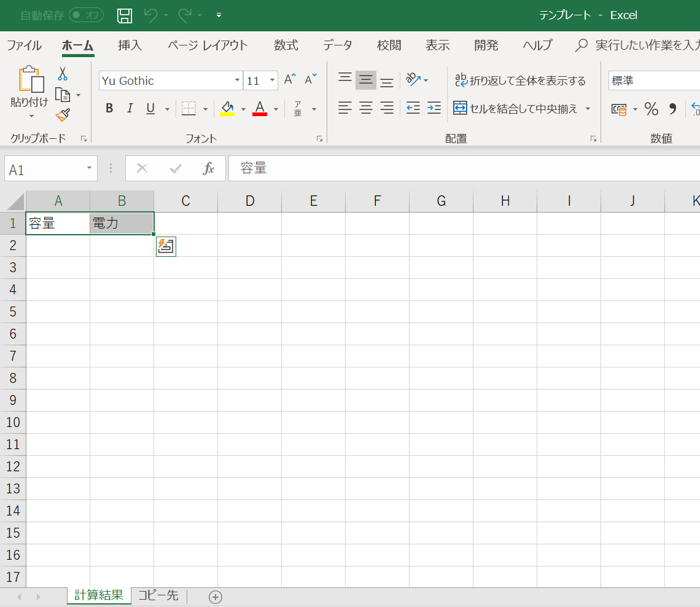Apply the yellow fill color button

pos(227,109)
